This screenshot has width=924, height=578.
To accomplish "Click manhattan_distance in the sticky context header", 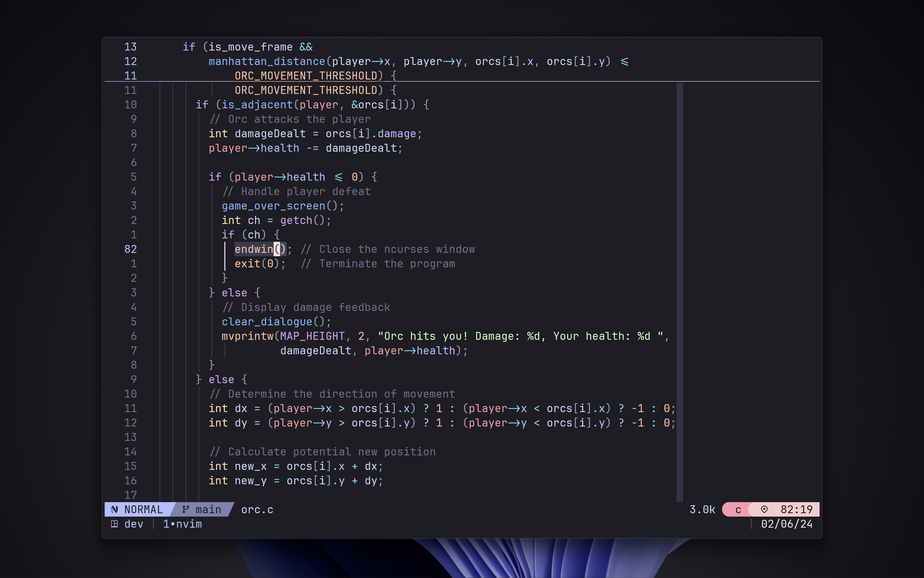I will click(267, 62).
